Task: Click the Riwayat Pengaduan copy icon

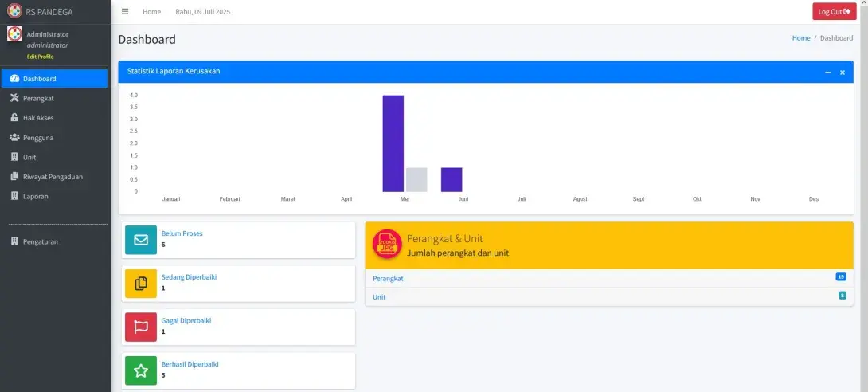Action: pos(14,177)
